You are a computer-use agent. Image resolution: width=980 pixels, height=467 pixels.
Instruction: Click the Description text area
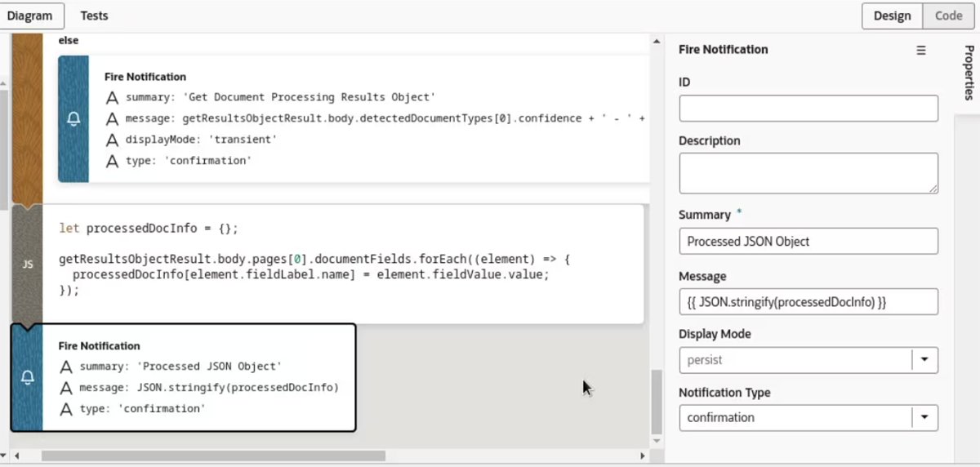[808, 173]
